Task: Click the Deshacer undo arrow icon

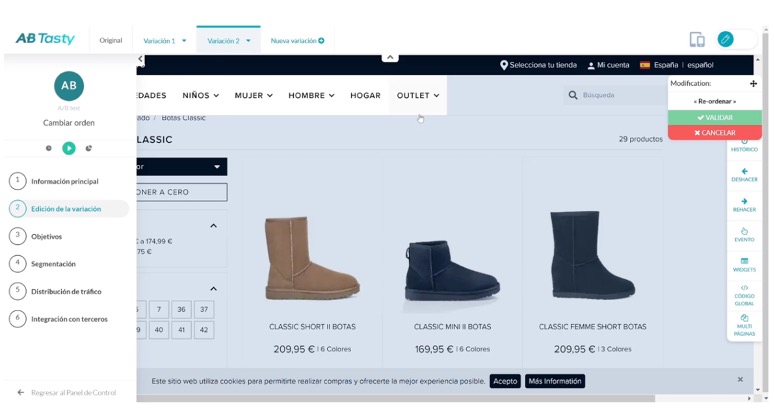Action: pos(744,171)
